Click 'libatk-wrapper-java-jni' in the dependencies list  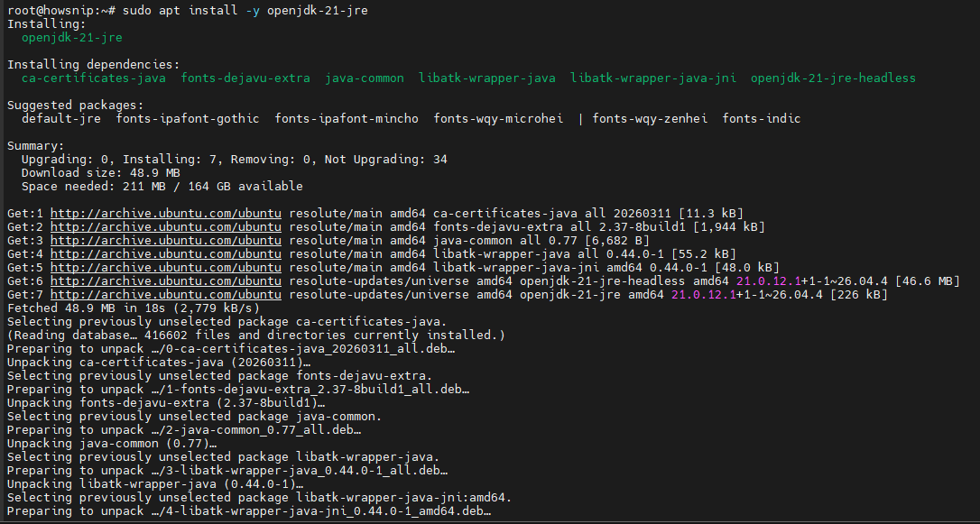pyautogui.click(x=653, y=78)
